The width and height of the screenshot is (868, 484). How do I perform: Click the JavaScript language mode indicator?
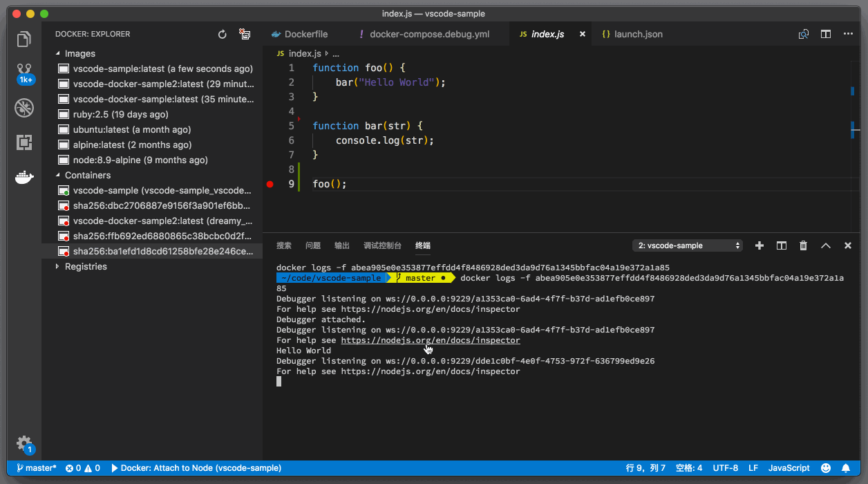[x=789, y=468]
